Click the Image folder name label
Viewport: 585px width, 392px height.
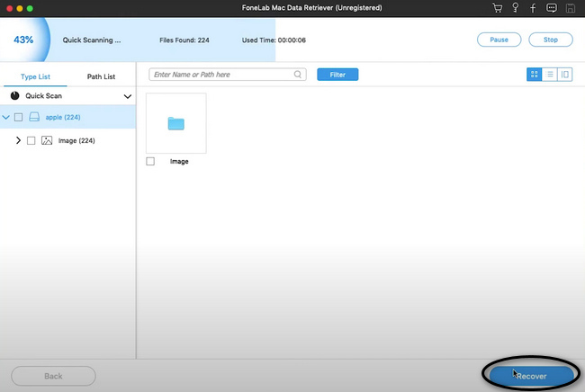pos(179,161)
